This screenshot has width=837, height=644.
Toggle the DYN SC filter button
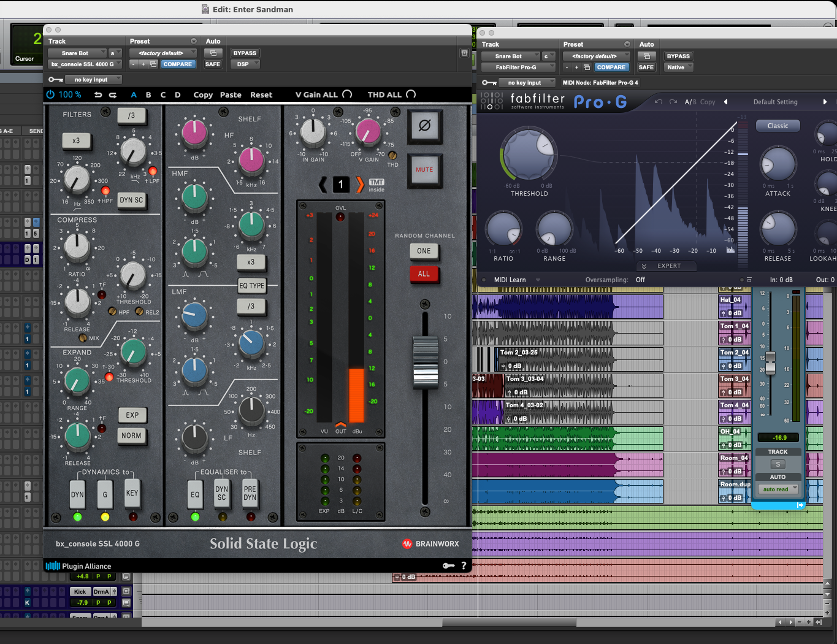131,200
